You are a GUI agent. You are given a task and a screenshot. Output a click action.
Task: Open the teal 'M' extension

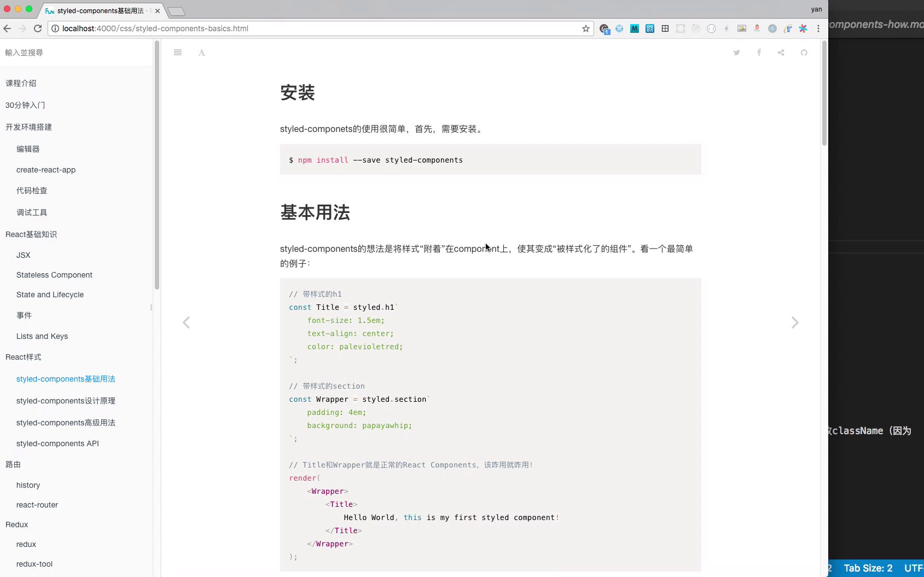pyautogui.click(x=635, y=28)
